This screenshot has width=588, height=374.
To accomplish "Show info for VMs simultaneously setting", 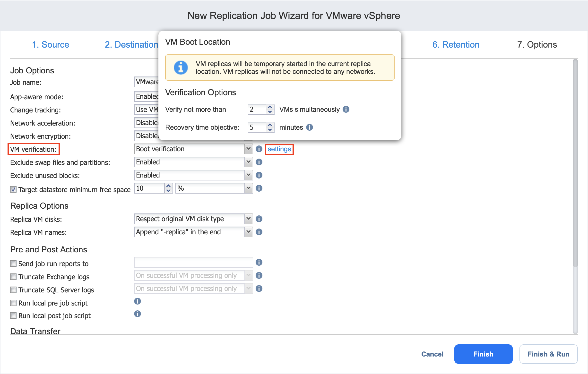I will 346,109.
